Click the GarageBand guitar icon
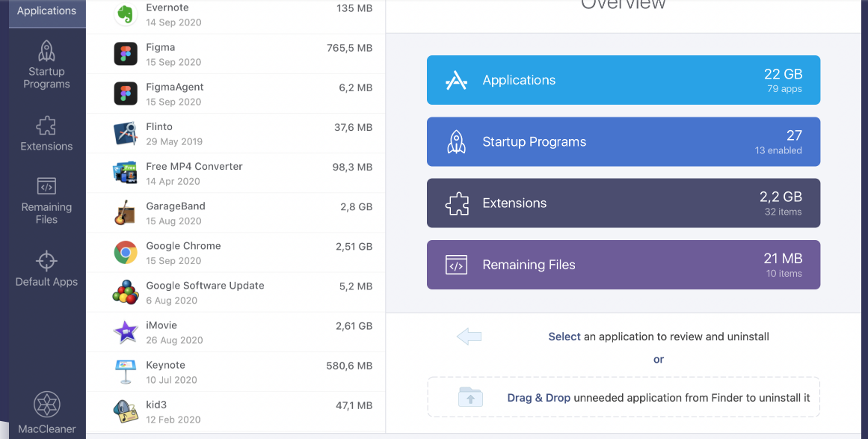 (126, 213)
